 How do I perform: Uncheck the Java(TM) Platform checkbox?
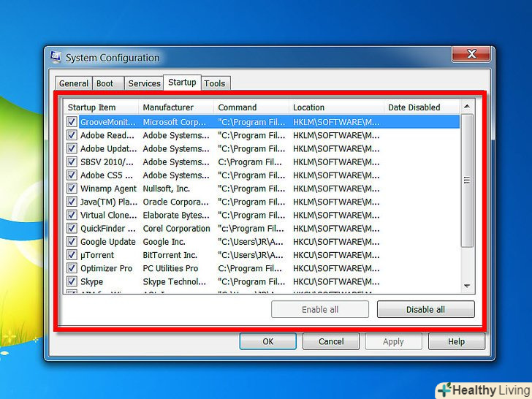(72, 202)
